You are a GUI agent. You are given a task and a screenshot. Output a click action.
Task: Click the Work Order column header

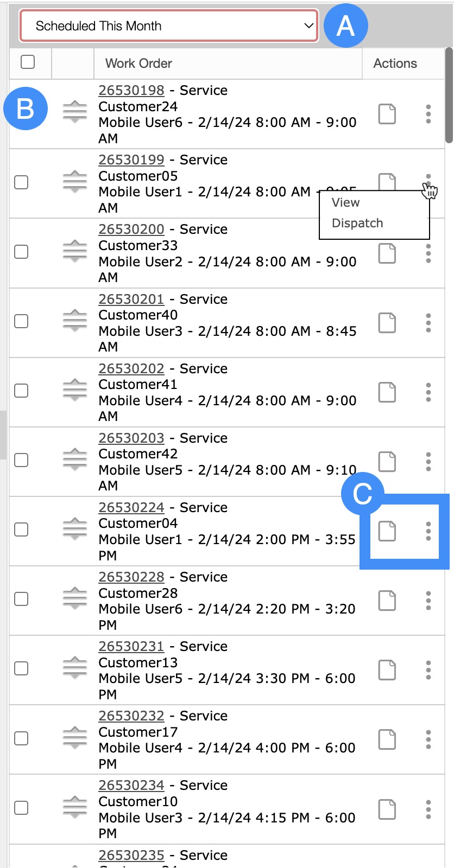(x=138, y=63)
